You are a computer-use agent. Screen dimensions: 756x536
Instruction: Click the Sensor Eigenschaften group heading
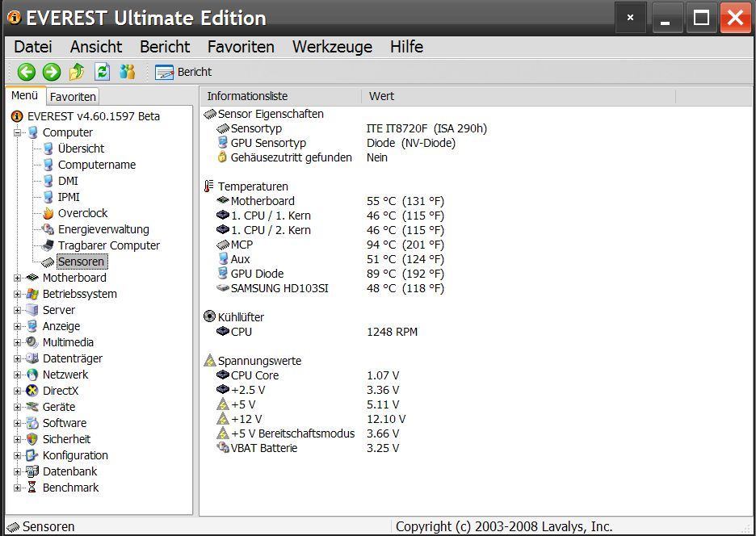271,115
